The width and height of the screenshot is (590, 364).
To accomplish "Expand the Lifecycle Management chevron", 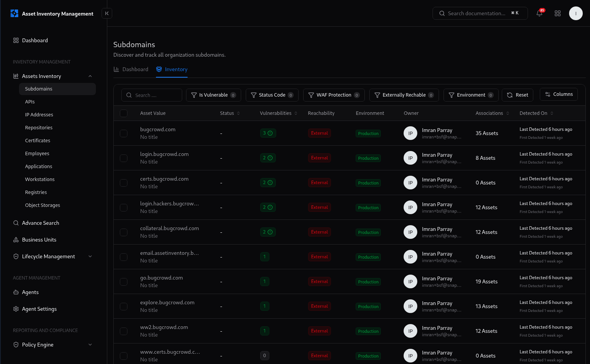I will point(90,256).
